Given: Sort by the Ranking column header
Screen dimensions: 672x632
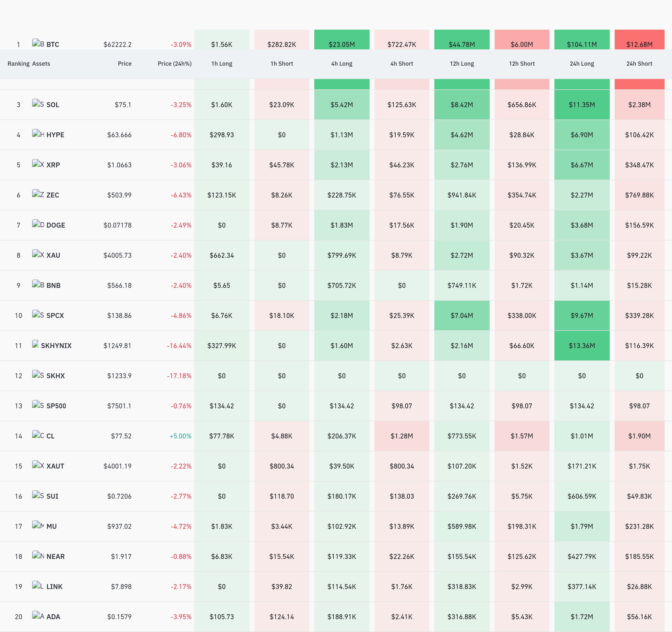Looking at the screenshot, I should 19,63.
